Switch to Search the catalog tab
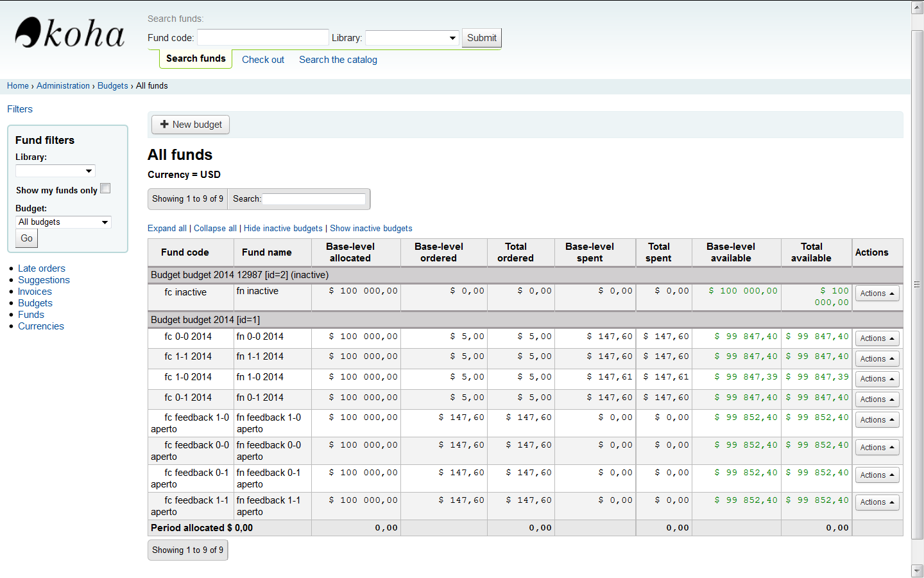This screenshot has height=578, width=924. [x=338, y=60]
